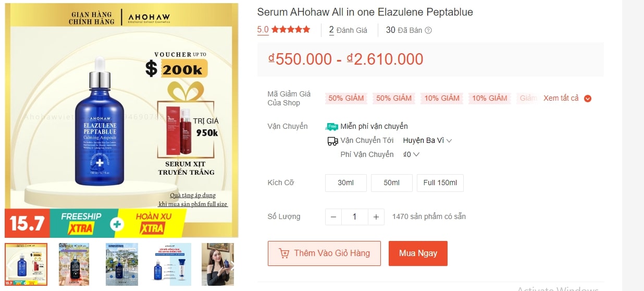Claim the first 50% GIẢM voucher
This screenshot has height=291, width=644.
pyautogui.click(x=346, y=98)
